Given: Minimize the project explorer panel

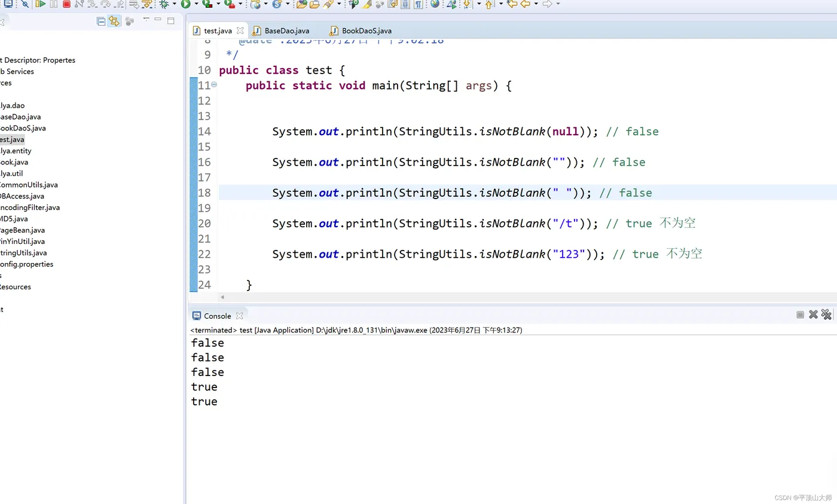Looking at the screenshot, I should [158, 20].
